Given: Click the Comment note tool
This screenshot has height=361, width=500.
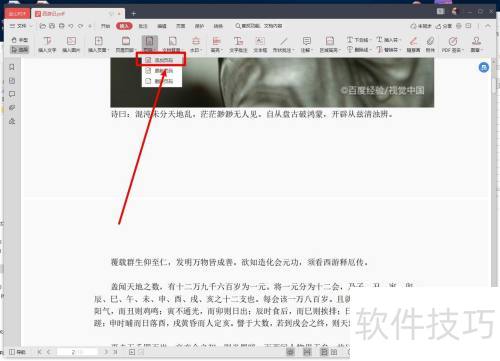Looking at the screenshot, I should click(306, 44).
